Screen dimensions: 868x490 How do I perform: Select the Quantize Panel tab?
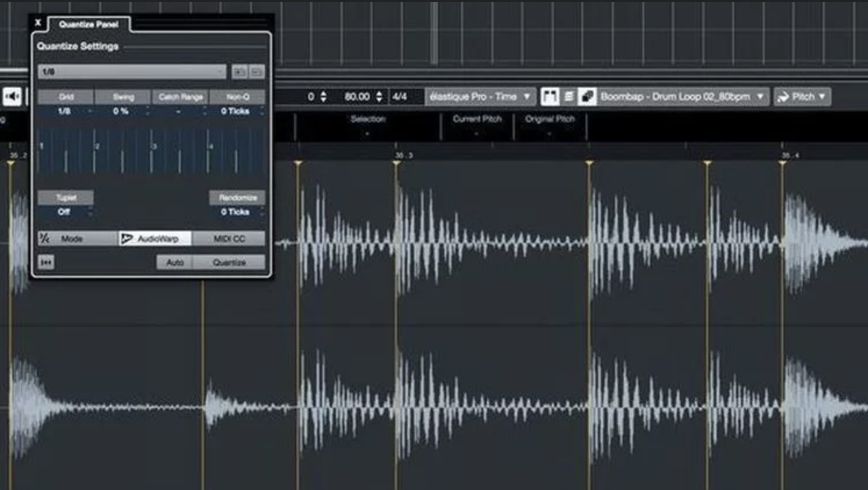pyautogui.click(x=89, y=24)
